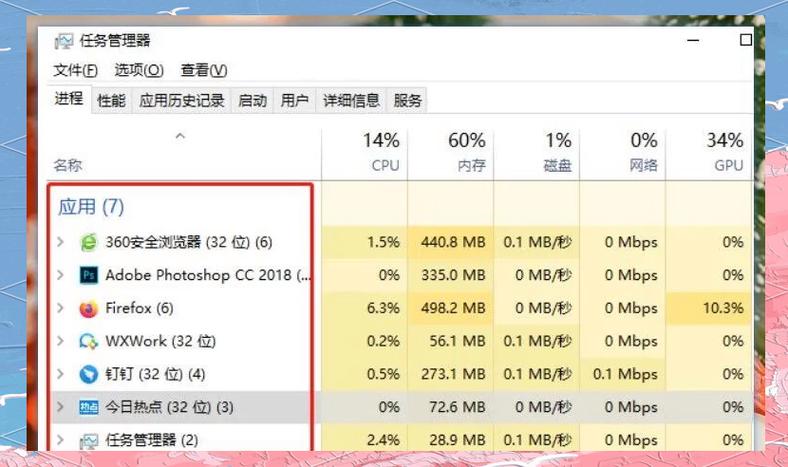Click the 0.2% CPU cell
Screen dimensions: 788x467
pos(364,341)
